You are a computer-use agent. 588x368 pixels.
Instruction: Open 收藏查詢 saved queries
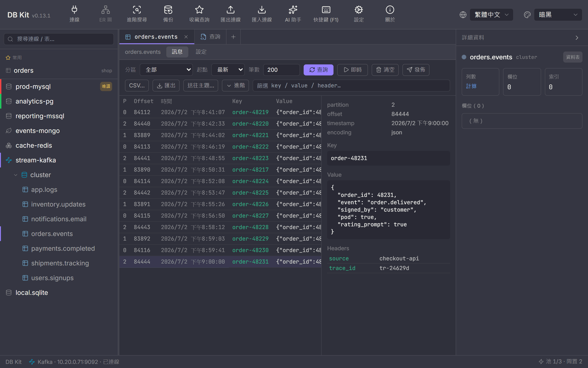tap(199, 14)
